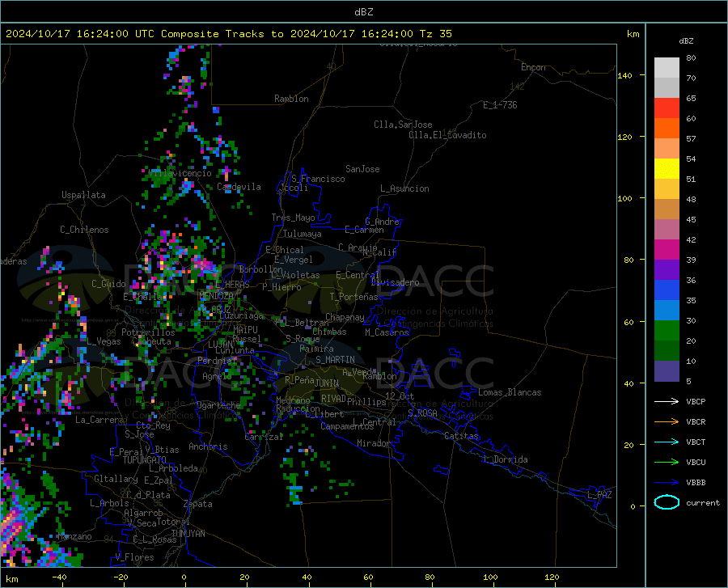Click the 120 tick on horizontal km axis

552,577
